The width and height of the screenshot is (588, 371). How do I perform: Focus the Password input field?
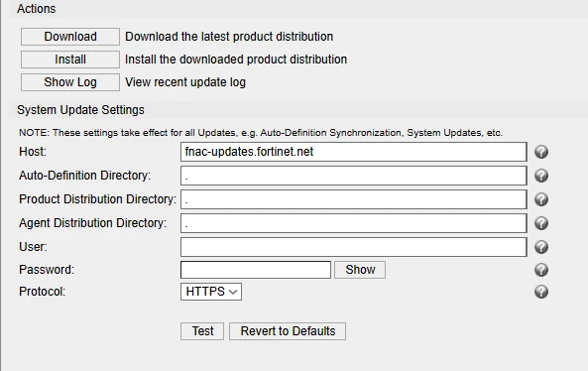(256, 270)
